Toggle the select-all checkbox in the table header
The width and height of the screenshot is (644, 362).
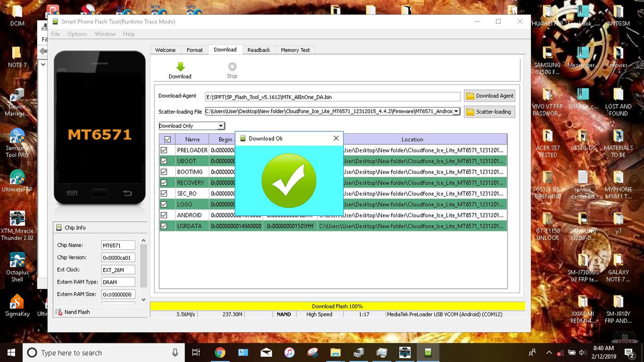click(168, 139)
